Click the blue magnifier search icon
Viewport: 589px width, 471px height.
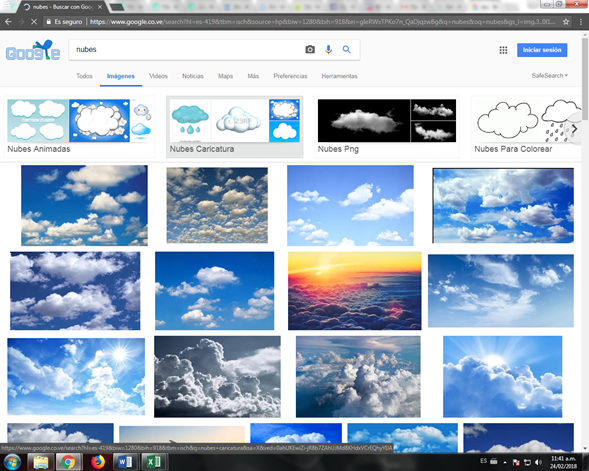tap(347, 50)
